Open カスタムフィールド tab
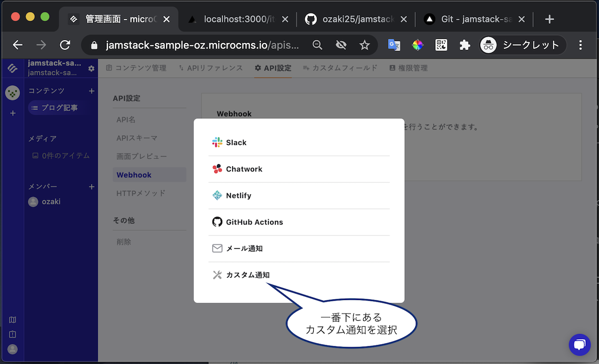Viewport: 599px width, 364px height. 340,68
